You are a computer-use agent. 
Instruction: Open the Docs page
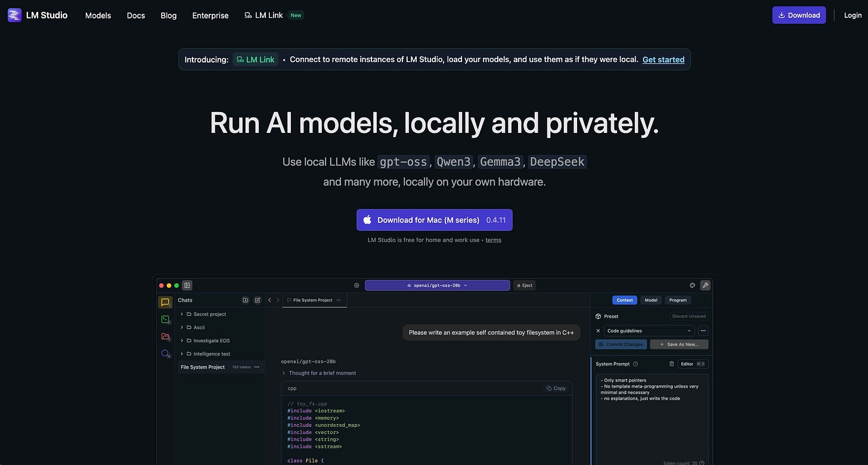coord(136,15)
